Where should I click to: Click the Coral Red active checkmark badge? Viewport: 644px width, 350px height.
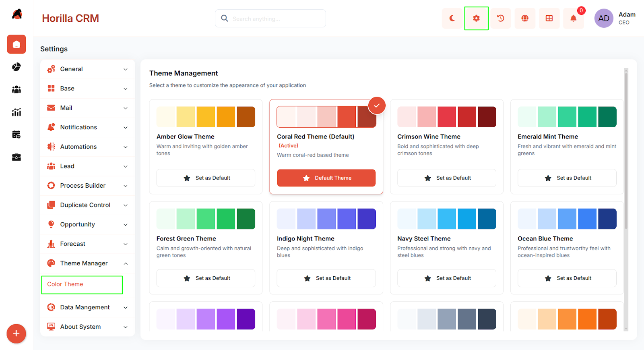pyautogui.click(x=377, y=106)
